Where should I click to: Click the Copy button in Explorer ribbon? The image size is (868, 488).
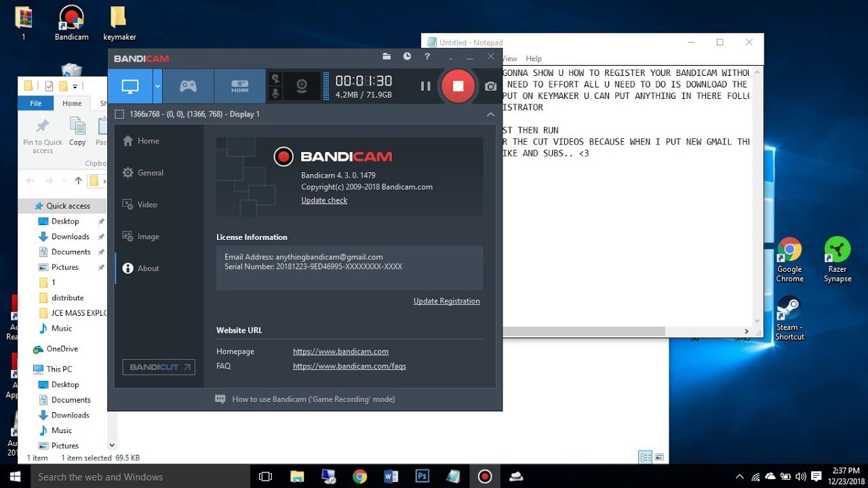tap(77, 132)
